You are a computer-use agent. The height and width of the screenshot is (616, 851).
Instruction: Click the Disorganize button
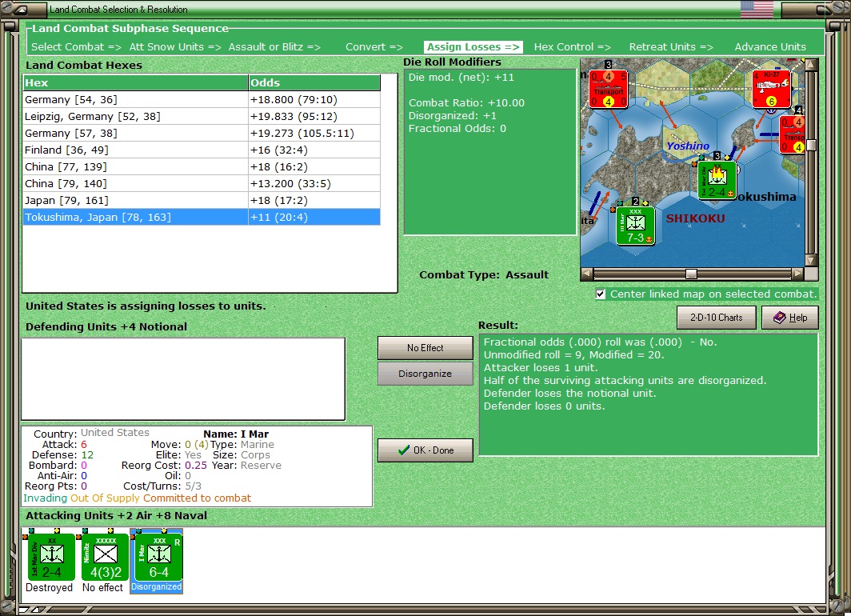[x=425, y=374]
